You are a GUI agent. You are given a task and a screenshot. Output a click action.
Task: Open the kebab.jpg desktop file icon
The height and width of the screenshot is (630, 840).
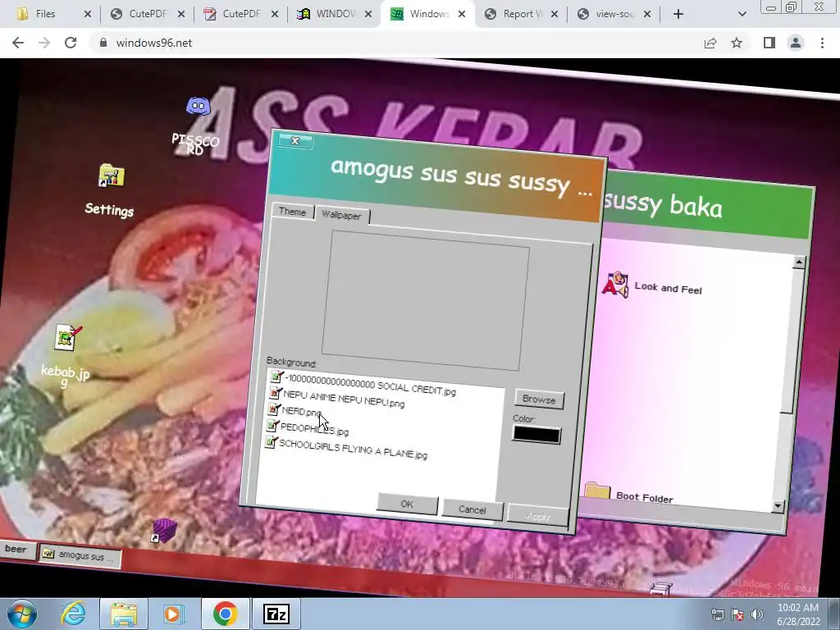point(67,337)
